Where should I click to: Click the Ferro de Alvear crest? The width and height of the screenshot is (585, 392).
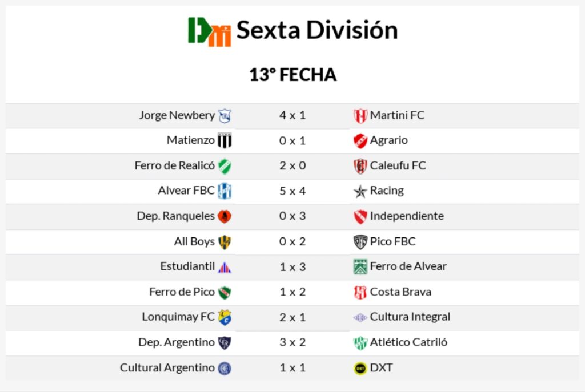[360, 267]
